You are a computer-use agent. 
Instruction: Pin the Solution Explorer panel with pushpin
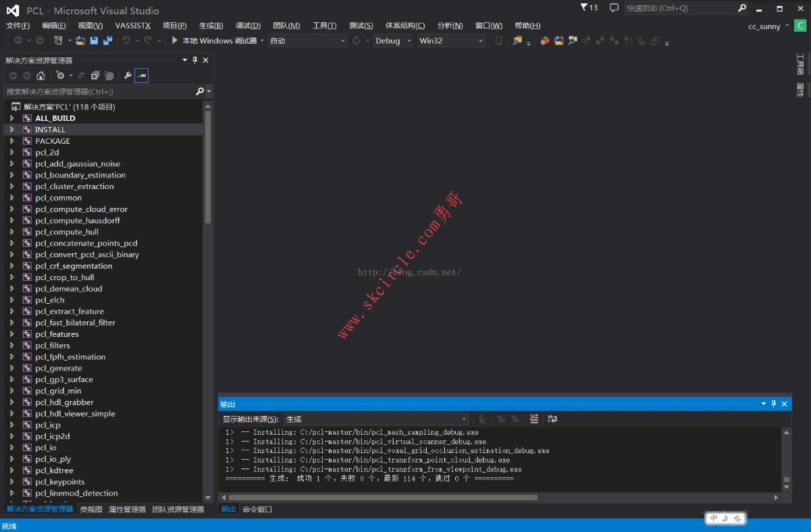[x=195, y=60]
